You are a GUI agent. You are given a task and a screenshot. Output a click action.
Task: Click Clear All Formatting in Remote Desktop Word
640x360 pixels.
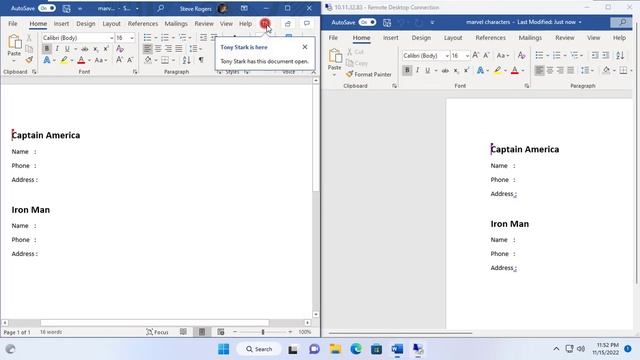[x=521, y=55]
